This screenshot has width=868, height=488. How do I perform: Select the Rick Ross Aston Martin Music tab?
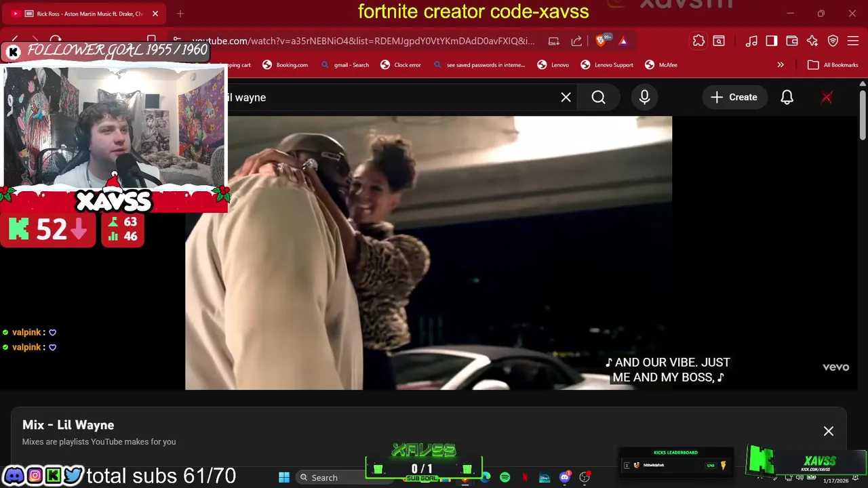(x=85, y=14)
